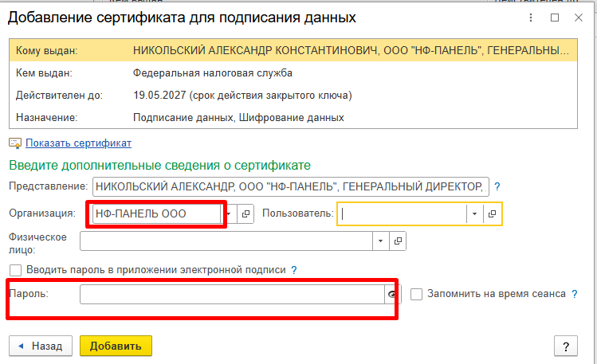The height and width of the screenshot is (364, 597).
Task: Maximize the certificate dialog window
Action: pos(555,18)
